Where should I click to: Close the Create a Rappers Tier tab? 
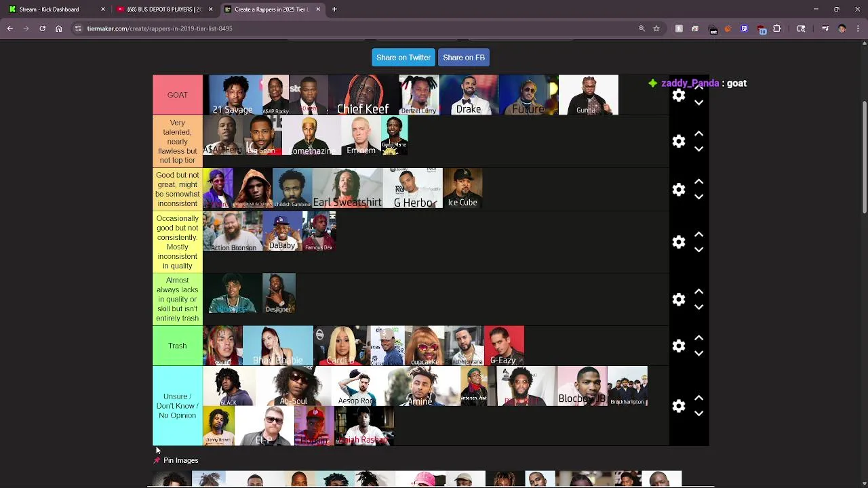click(318, 9)
